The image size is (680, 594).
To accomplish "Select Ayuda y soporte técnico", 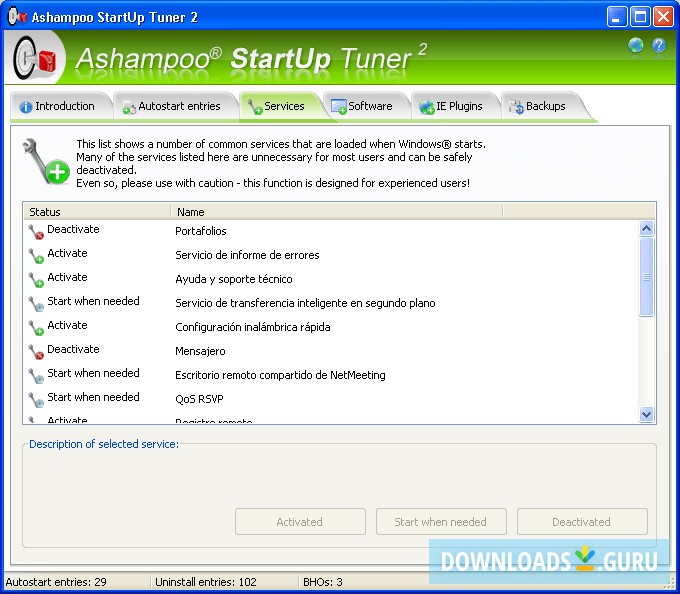I will [234, 279].
